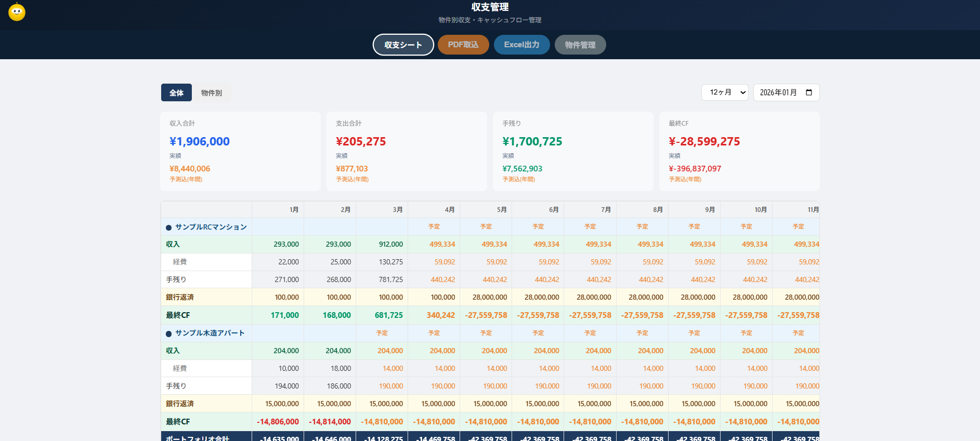The width and height of the screenshot is (980, 441).
Task: Click the -14,814,000 February final CF cell
Action: coord(330,421)
